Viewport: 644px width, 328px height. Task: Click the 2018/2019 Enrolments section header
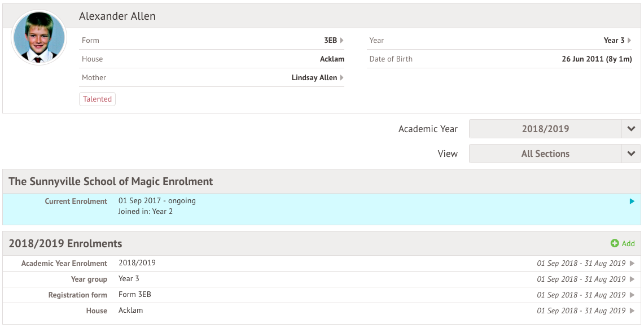(x=65, y=244)
